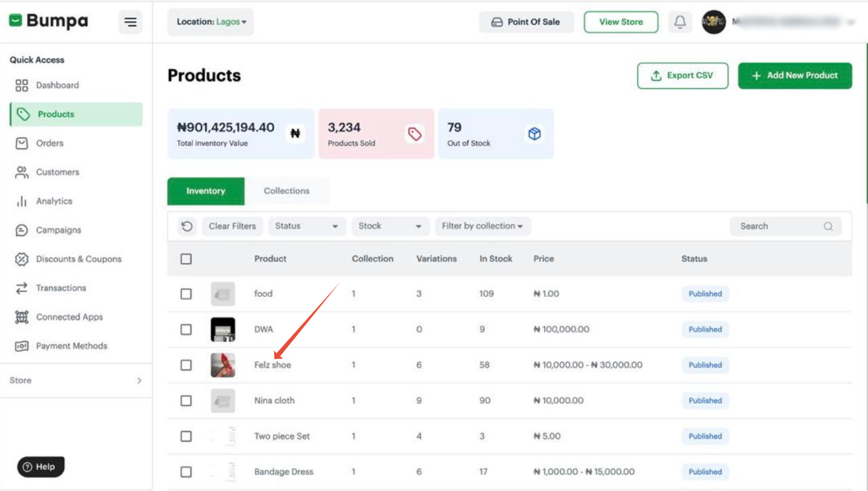Click the red tag icon on Products Sold card
868x491 pixels.
[415, 133]
